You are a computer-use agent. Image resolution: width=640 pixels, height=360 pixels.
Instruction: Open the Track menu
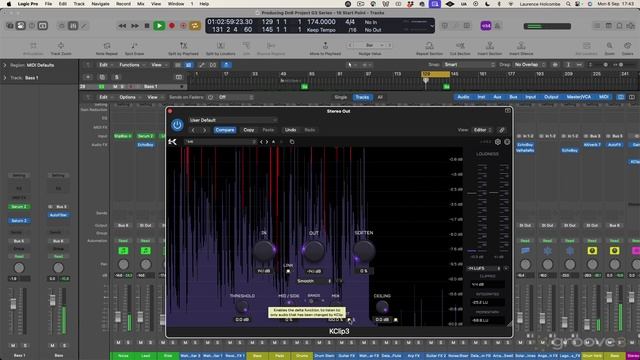79,4
